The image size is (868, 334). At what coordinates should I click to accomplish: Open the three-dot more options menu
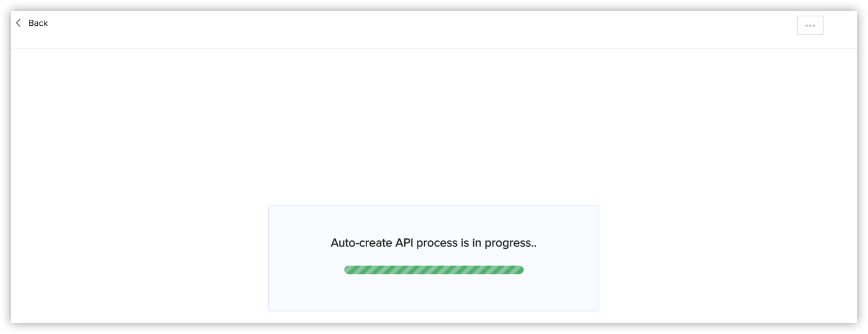point(810,26)
